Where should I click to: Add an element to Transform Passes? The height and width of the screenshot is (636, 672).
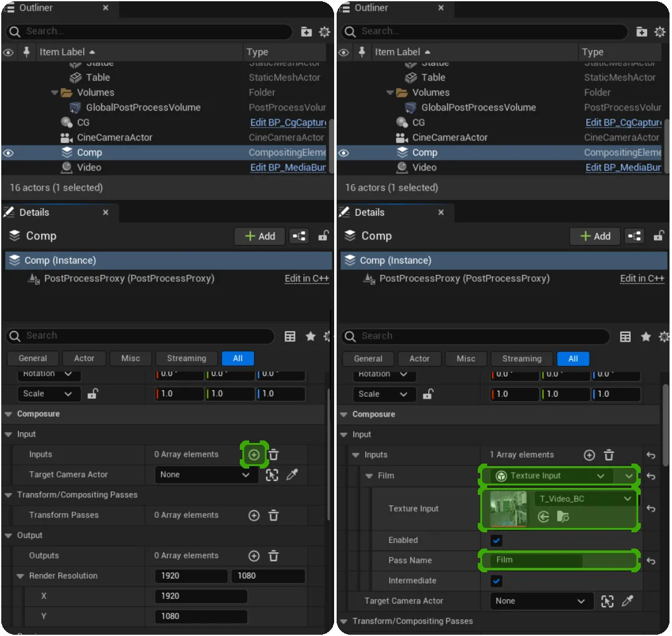pos(254,515)
